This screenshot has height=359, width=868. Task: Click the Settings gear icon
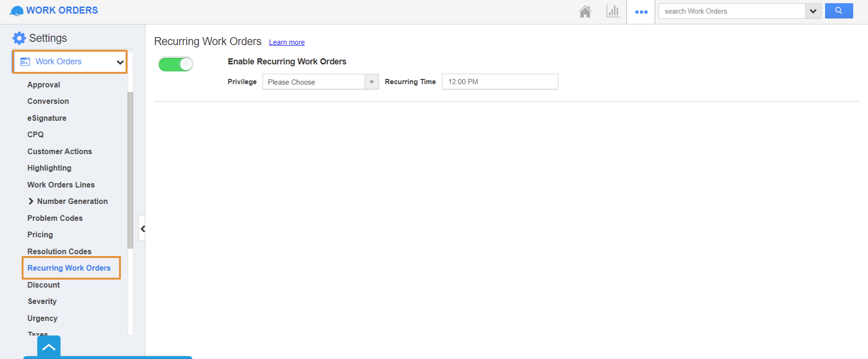click(19, 38)
